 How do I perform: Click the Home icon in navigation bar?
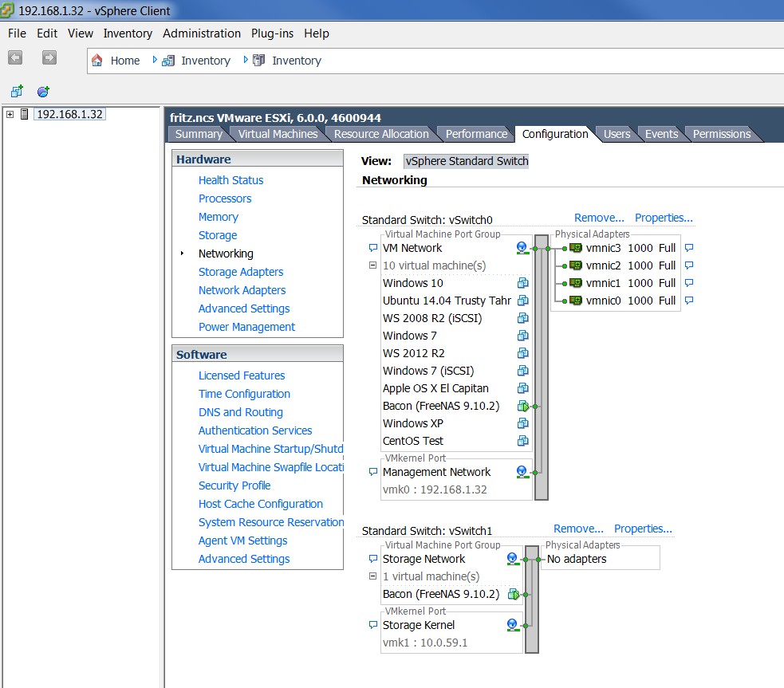(97, 61)
